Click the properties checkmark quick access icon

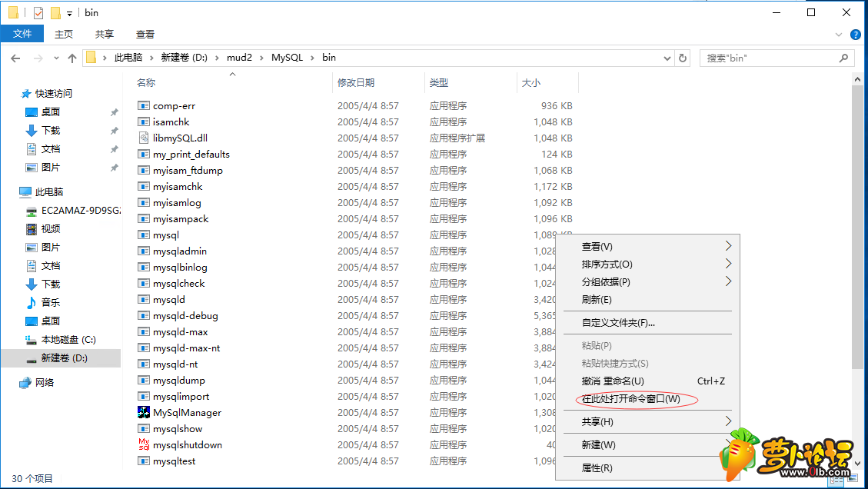(38, 13)
